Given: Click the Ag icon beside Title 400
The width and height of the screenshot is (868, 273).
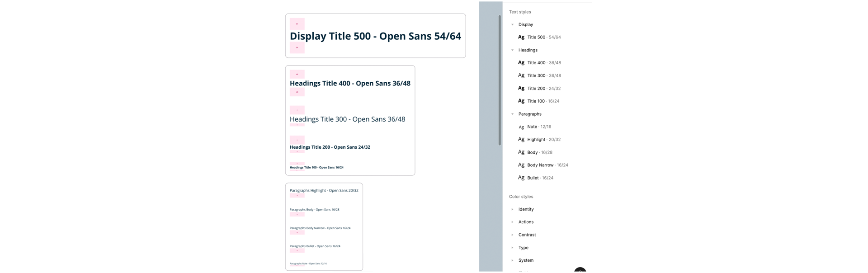Looking at the screenshot, I should pyautogui.click(x=521, y=63).
